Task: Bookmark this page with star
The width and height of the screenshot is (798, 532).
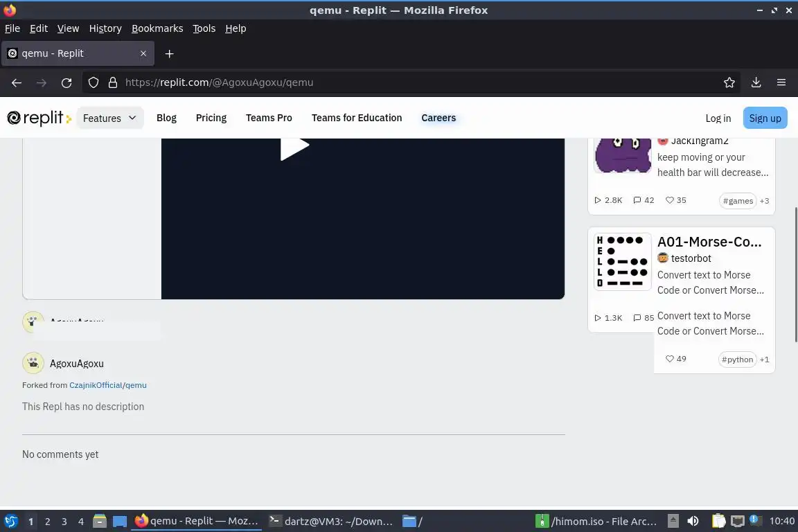Action: (729, 82)
